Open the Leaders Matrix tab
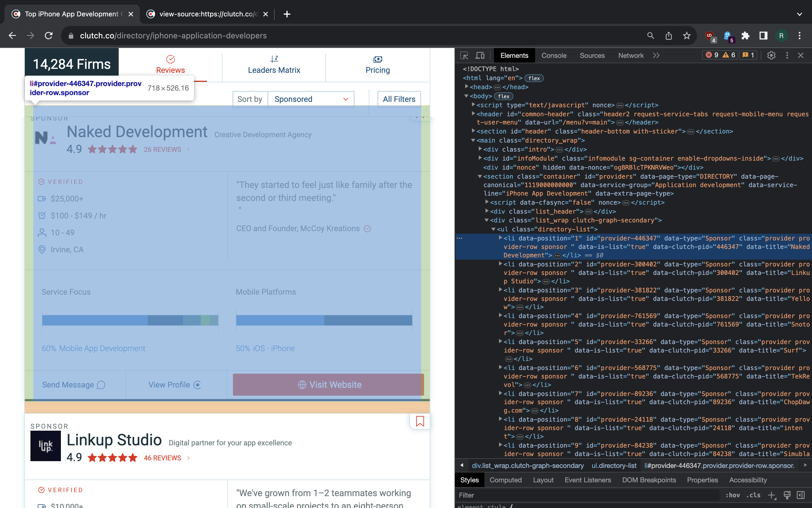 pos(274,65)
